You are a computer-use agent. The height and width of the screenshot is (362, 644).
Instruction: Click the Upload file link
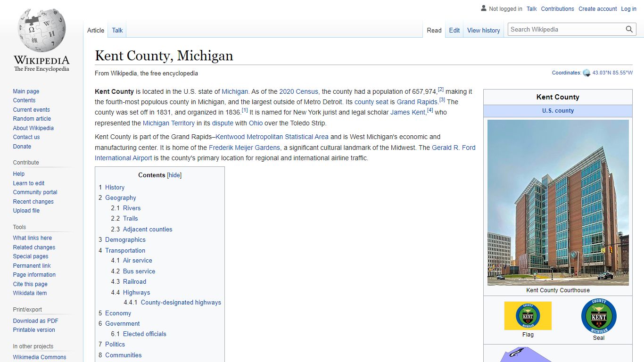(26, 211)
